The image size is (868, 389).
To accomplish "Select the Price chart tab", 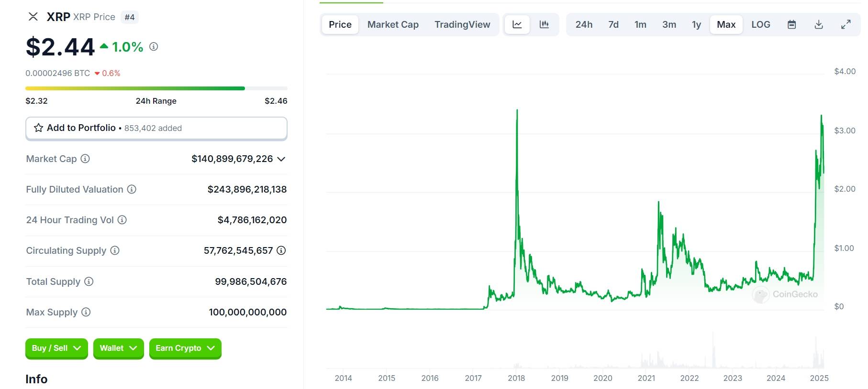I will (x=340, y=24).
